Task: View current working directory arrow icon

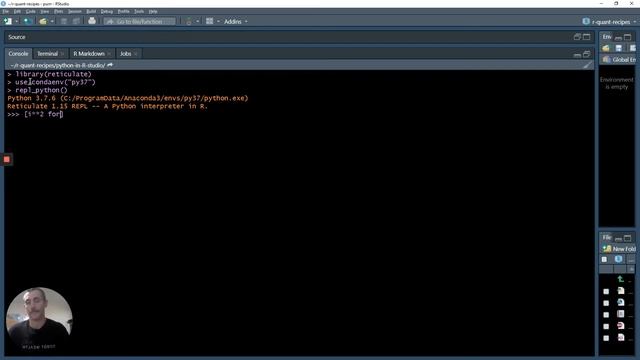Action: click(x=110, y=65)
